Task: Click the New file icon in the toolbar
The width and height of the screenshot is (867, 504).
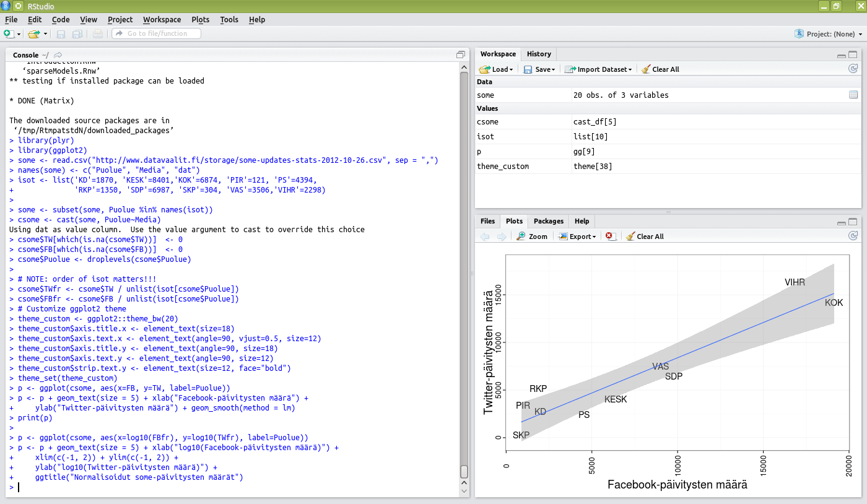Action: pyautogui.click(x=9, y=33)
